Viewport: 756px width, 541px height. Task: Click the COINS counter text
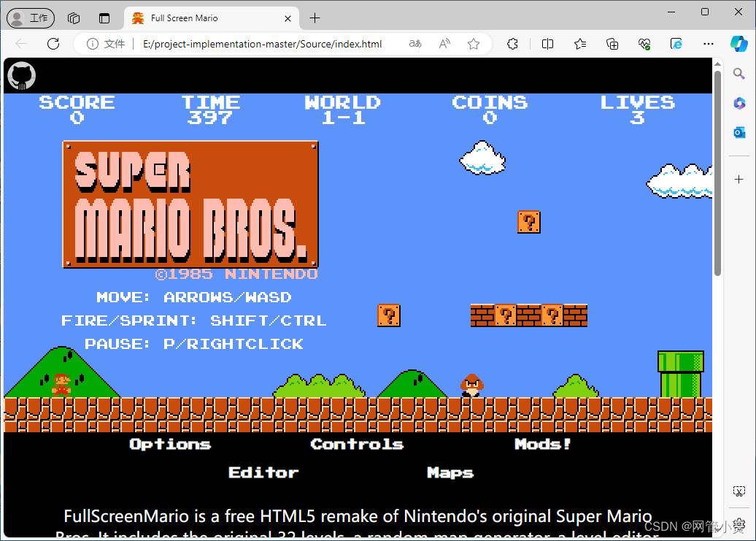(490, 110)
